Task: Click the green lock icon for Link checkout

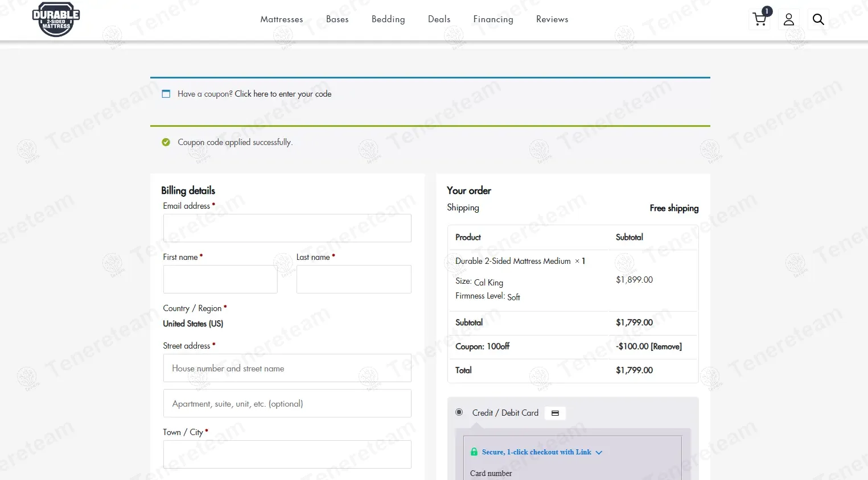Action: (474, 452)
